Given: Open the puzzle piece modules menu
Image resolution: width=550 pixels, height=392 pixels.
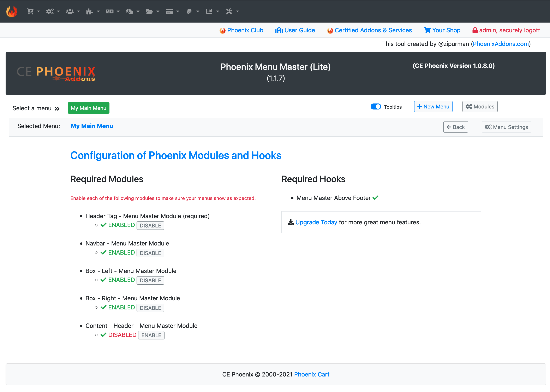Looking at the screenshot, I should [93, 11].
